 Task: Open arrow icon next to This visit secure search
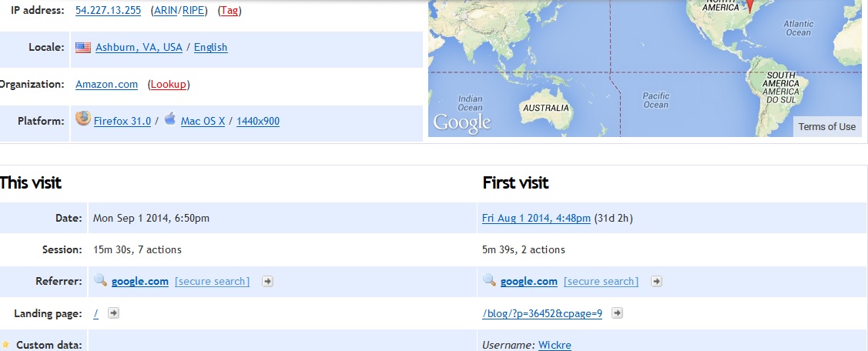coord(266,282)
